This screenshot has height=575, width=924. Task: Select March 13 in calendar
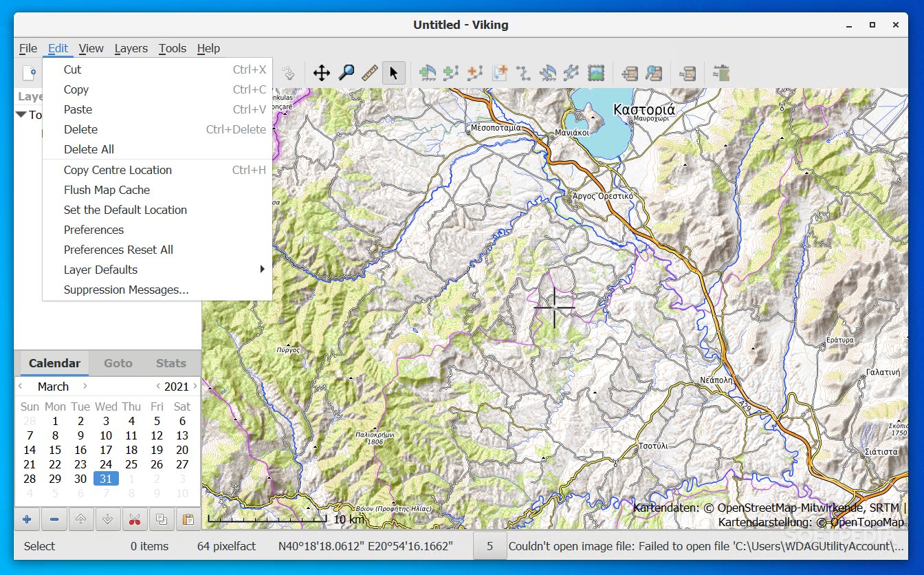click(x=182, y=435)
